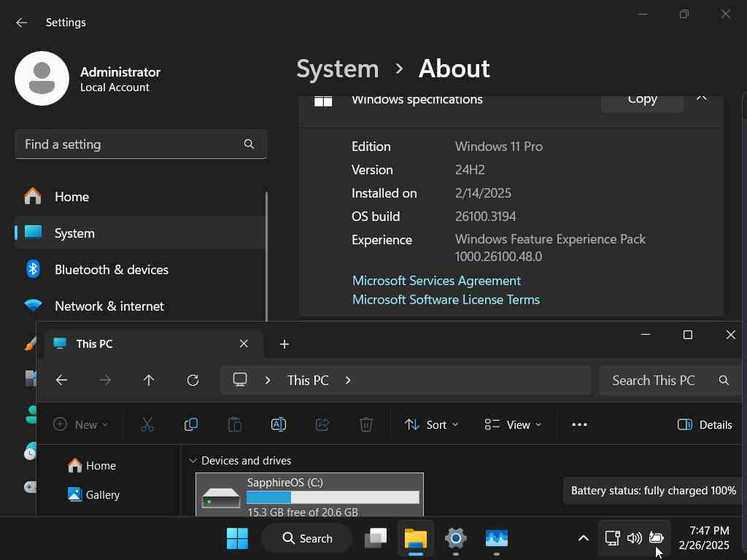
Task: Click This PC in the address bar
Action: pos(308,380)
